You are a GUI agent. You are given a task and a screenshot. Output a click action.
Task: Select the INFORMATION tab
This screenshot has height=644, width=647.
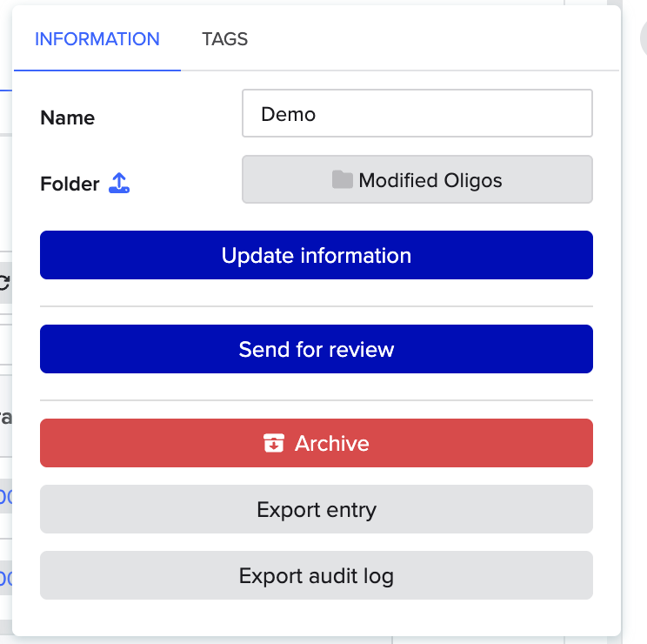(97, 39)
